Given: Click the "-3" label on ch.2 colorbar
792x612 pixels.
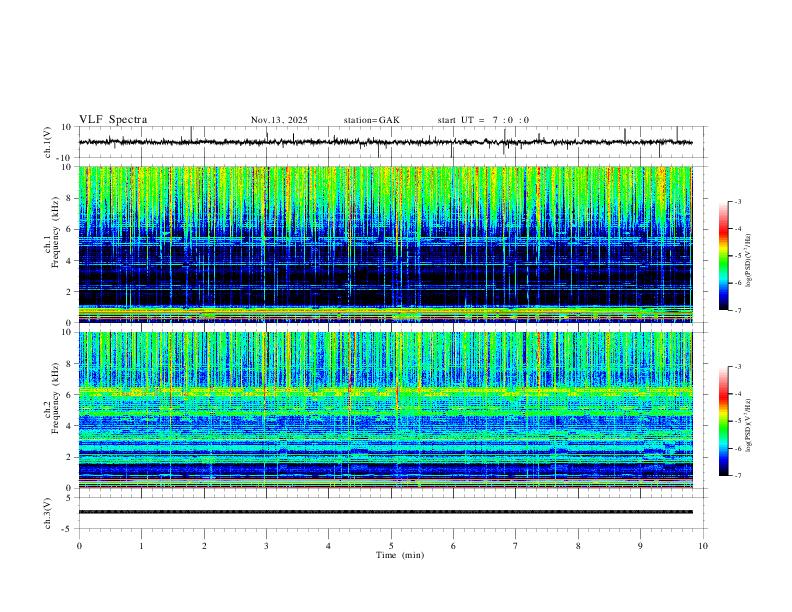Looking at the screenshot, I should click(x=737, y=367).
